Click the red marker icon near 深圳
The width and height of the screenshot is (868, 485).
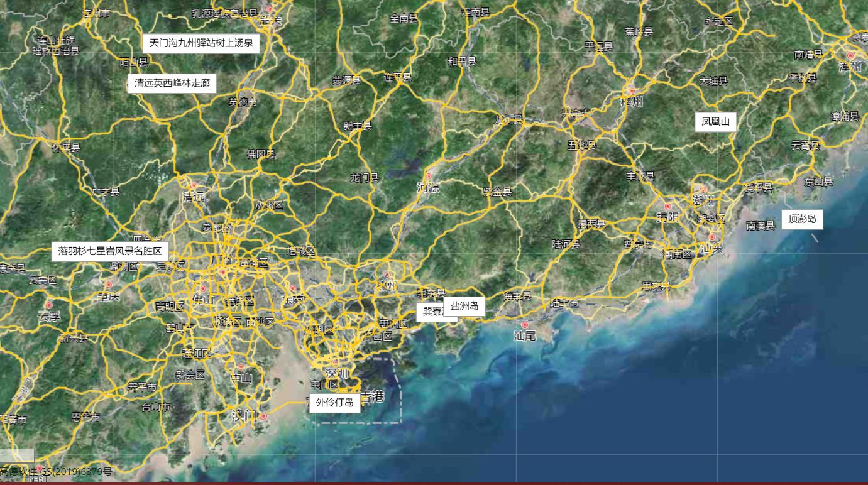pyautogui.click(x=336, y=362)
